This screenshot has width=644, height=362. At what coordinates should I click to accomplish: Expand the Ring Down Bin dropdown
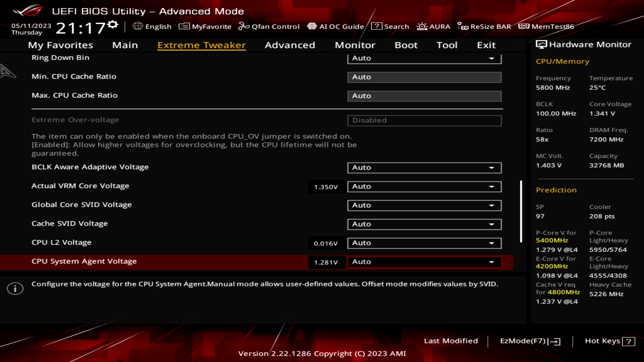pos(424,58)
